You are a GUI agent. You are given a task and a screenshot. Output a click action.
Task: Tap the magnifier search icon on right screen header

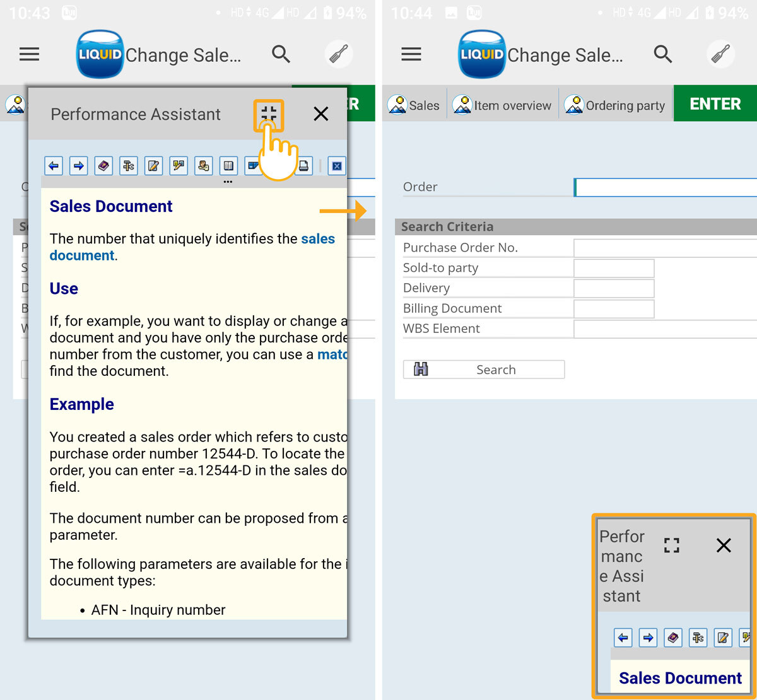[662, 54]
